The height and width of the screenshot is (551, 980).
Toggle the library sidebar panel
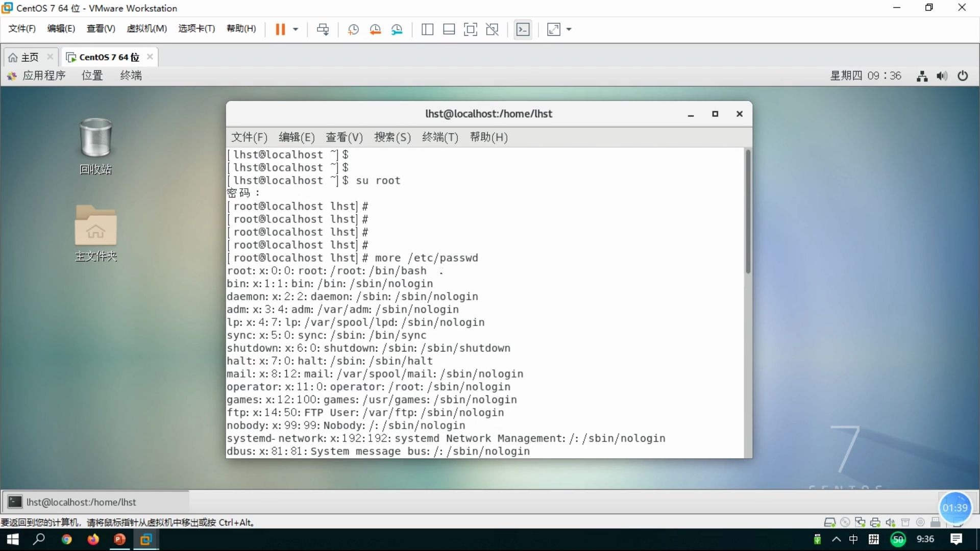(x=427, y=29)
